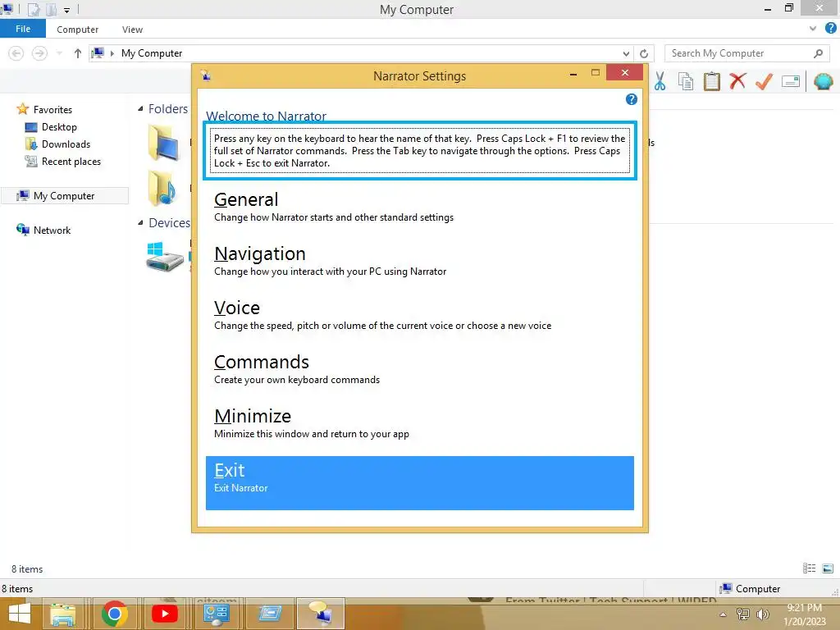Image resolution: width=840 pixels, height=630 pixels.
Task: Launch Google Chrome from the taskbar
Action: tap(114, 614)
